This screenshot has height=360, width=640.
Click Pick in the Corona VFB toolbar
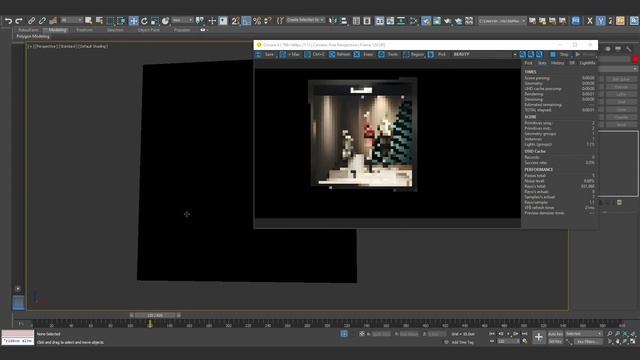[x=437, y=54]
